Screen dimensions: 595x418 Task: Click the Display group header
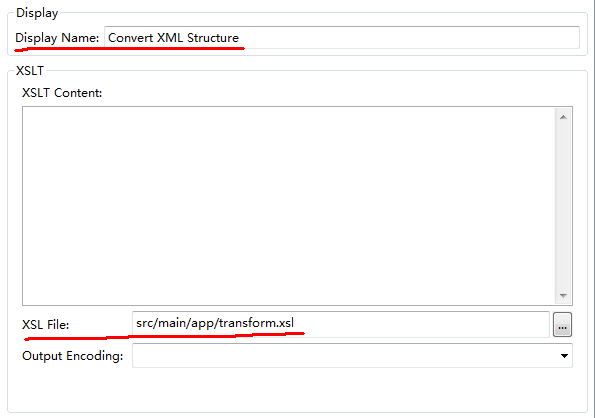pos(37,13)
